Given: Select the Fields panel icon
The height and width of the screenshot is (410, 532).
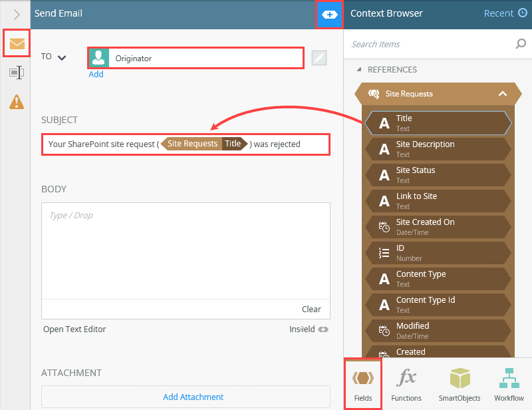Looking at the screenshot, I should pyautogui.click(x=362, y=383).
